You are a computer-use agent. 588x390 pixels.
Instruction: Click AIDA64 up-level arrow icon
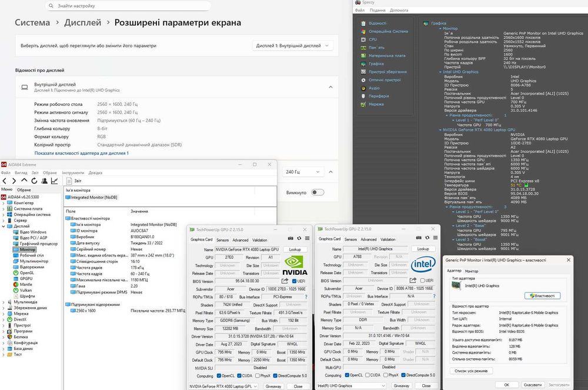24,181
